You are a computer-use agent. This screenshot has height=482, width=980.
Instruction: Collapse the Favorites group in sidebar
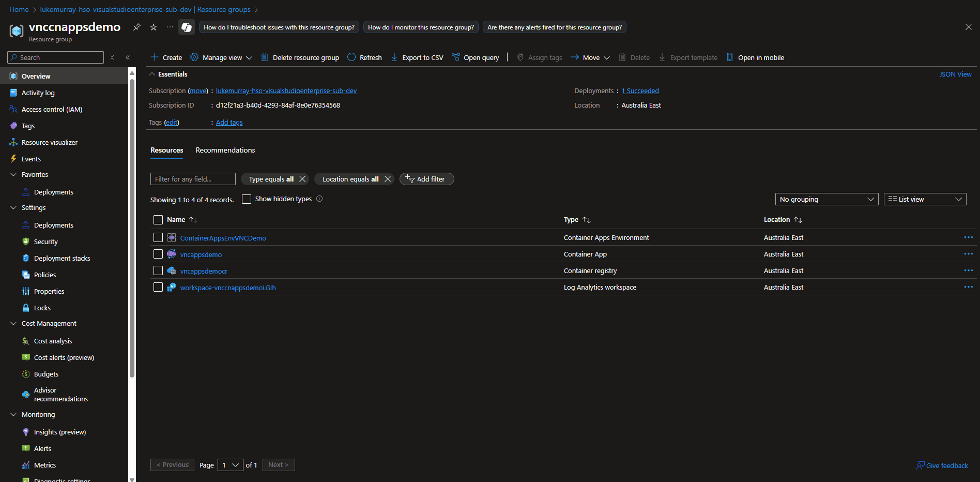(13, 174)
